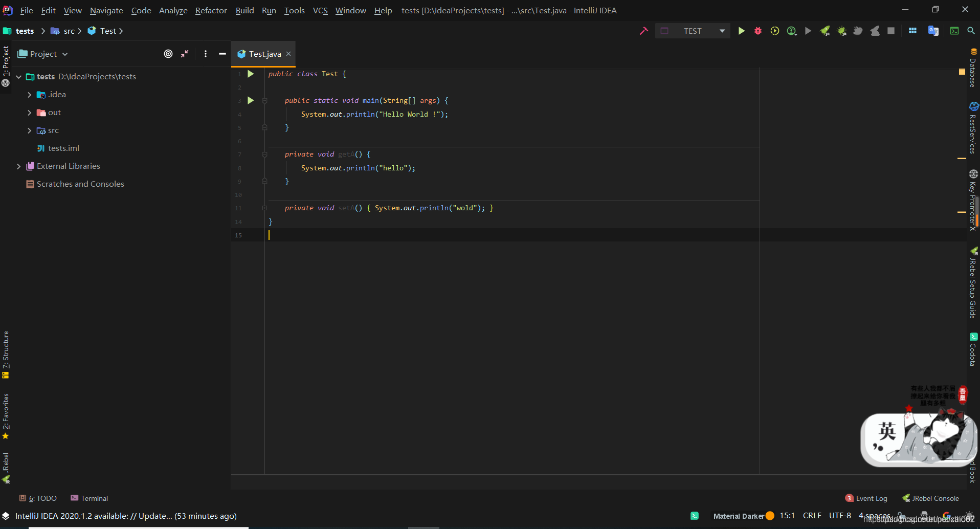This screenshot has width=980, height=529.
Task: Hide the Project panel with minus icon
Action: click(x=222, y=54)
